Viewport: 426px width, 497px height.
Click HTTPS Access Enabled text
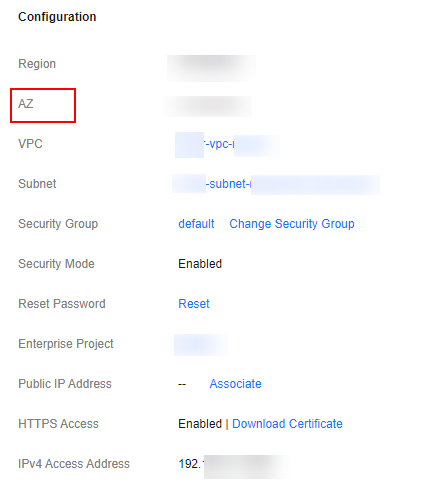coord(200,424)
